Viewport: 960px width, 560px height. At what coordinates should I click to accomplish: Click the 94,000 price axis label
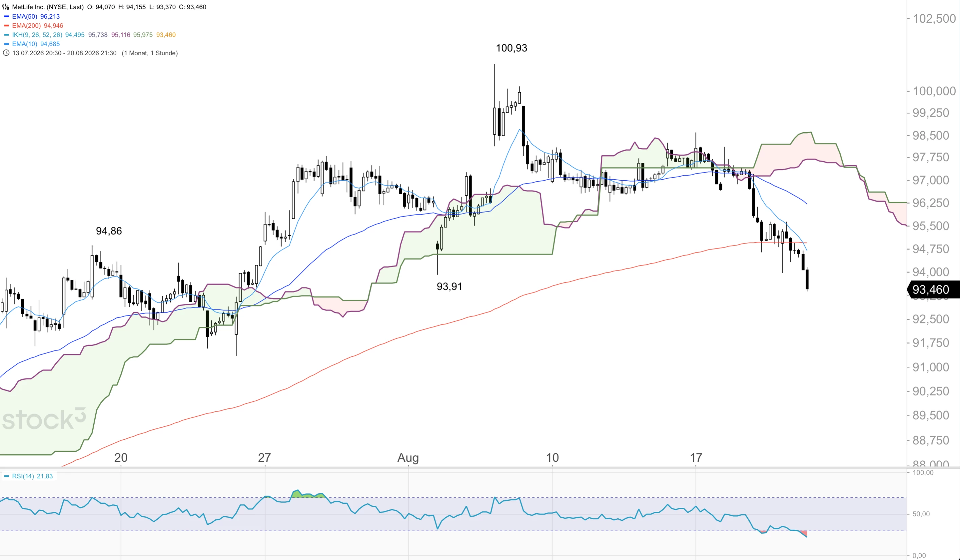click(931, 272)
